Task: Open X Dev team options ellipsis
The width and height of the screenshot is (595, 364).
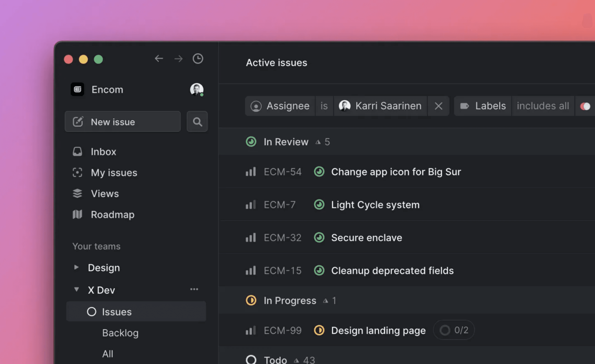Action: [x=194, y=289]
